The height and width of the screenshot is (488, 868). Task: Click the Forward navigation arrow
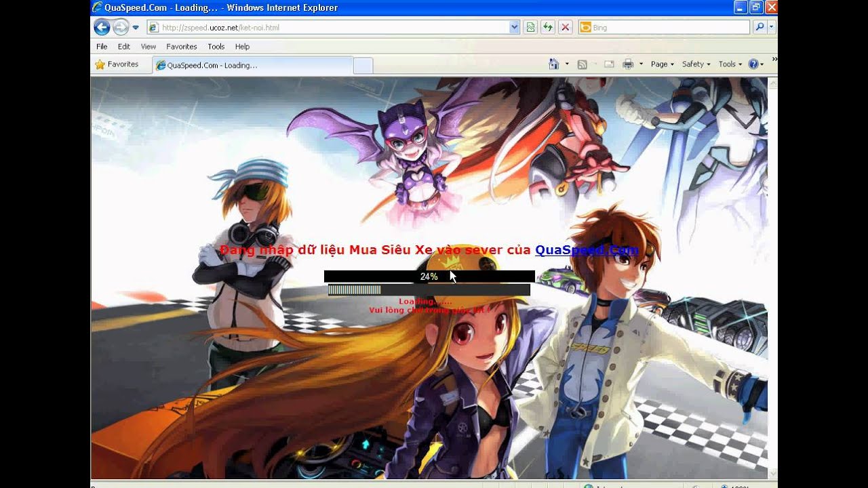click(121, 28)
